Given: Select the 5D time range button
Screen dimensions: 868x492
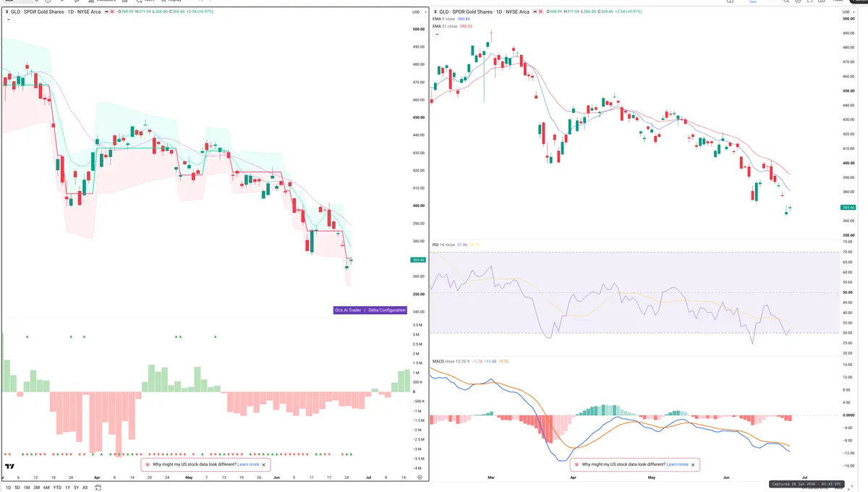Looking at the screenshot, I should [x=17, y=488].
